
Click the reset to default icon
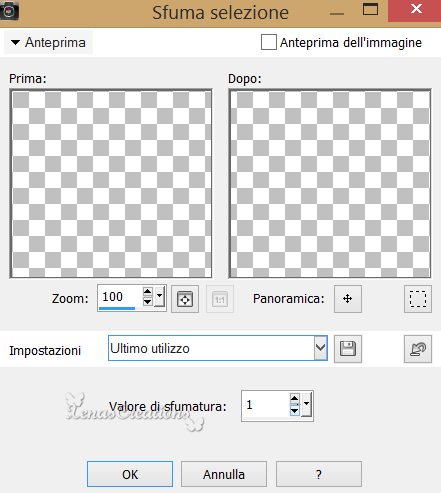(418, 349)
